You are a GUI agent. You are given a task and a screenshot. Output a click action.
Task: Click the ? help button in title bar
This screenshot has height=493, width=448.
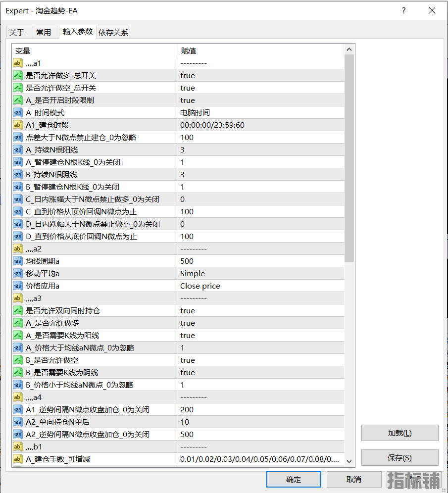(x=403, y=11)
